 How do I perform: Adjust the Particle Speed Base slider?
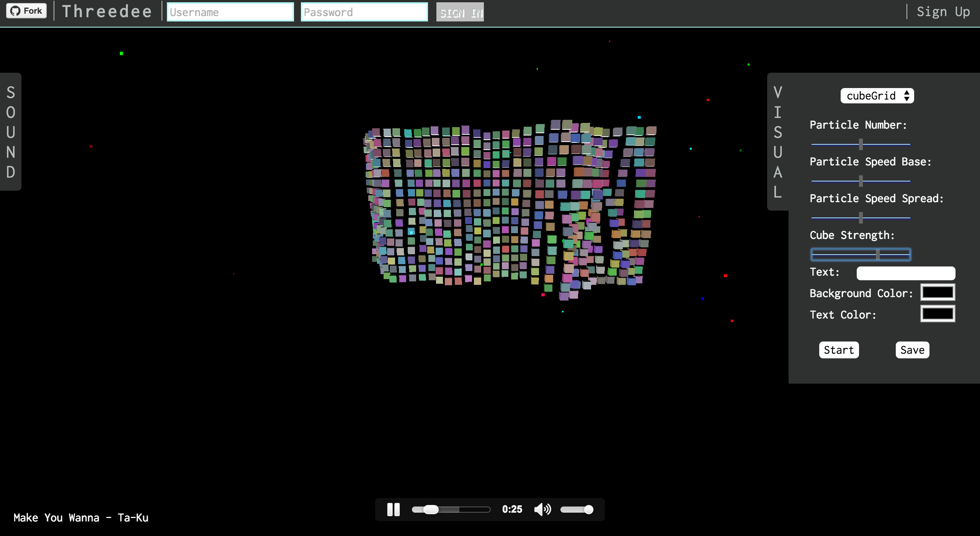pos(861,181)
